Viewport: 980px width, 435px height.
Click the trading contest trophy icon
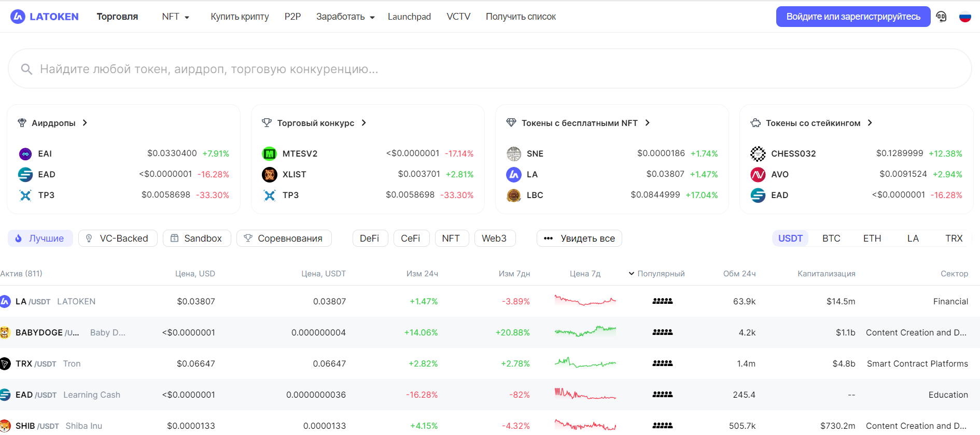point(267,123)
